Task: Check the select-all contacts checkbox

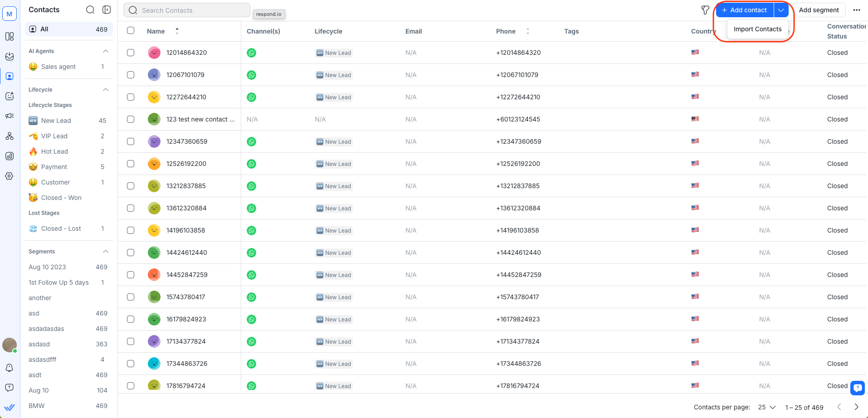Action: tap(131, 30)
